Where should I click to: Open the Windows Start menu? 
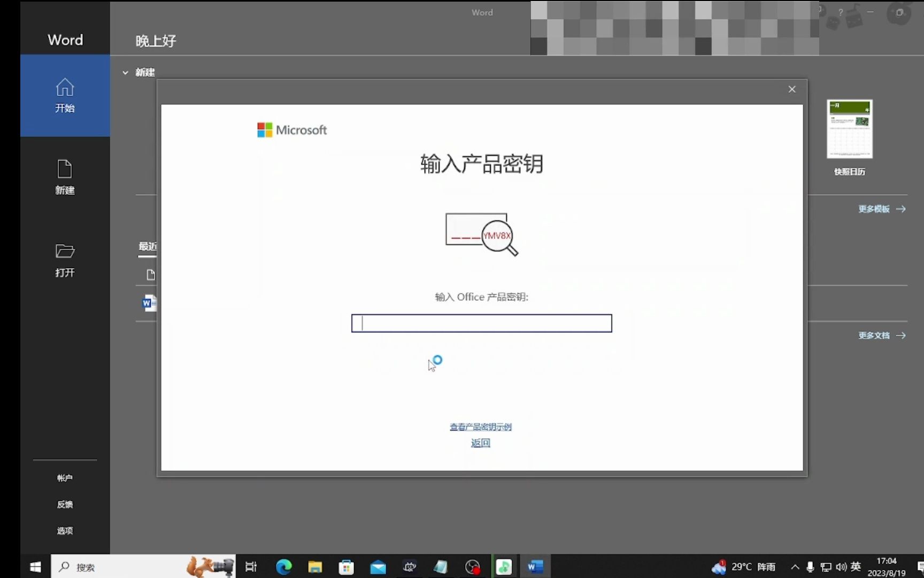click(35, 567)
